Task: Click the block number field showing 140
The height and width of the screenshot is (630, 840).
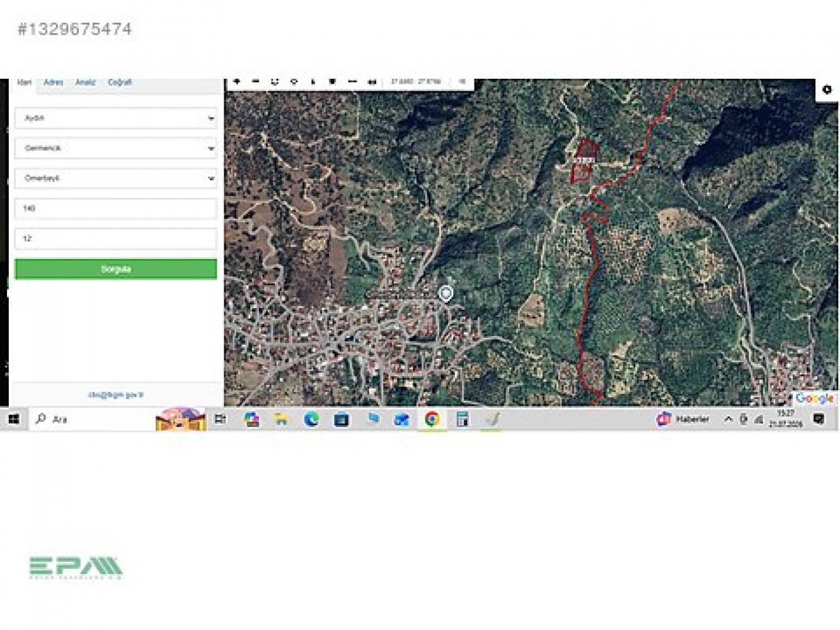Action: click(115, 209)
